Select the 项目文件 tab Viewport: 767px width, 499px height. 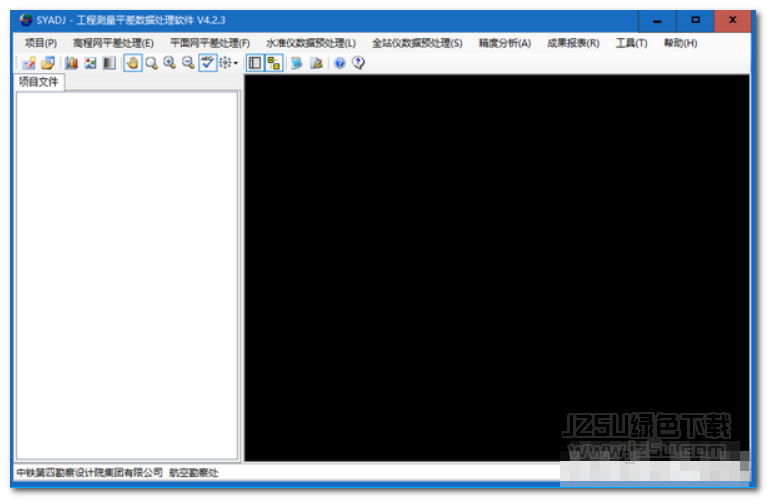[x=39, y=82]
